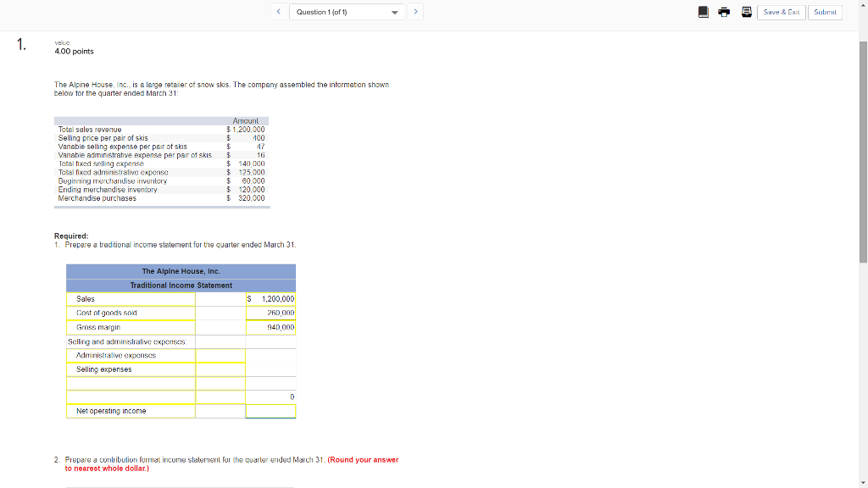Select the Question 1 (of 1) combo box
The height and width of the screenshot is (488, 868).
(346, 12)
